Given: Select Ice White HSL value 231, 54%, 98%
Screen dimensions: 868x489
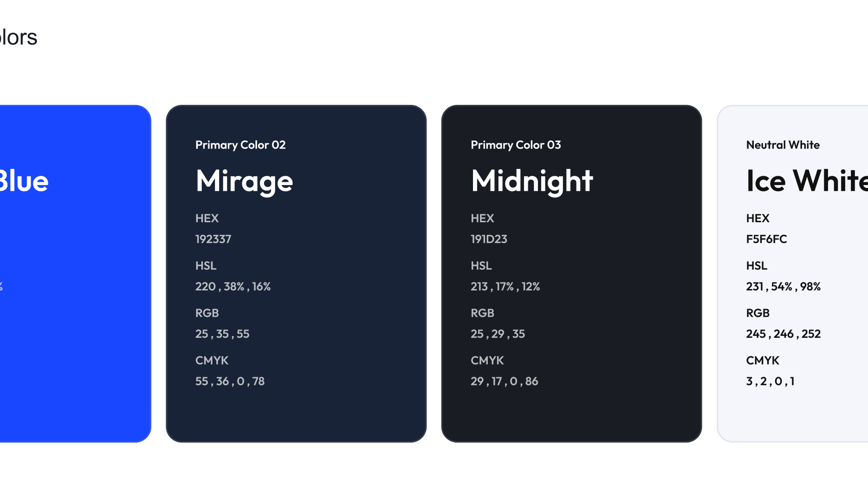Looking at the screenshot, I should tap(783, 287).
